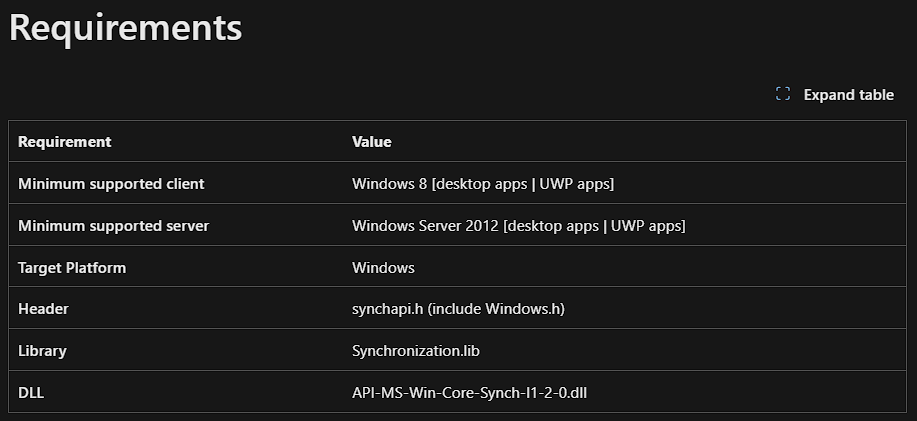Select the DLL row label
917x421 pixels.
31,393
